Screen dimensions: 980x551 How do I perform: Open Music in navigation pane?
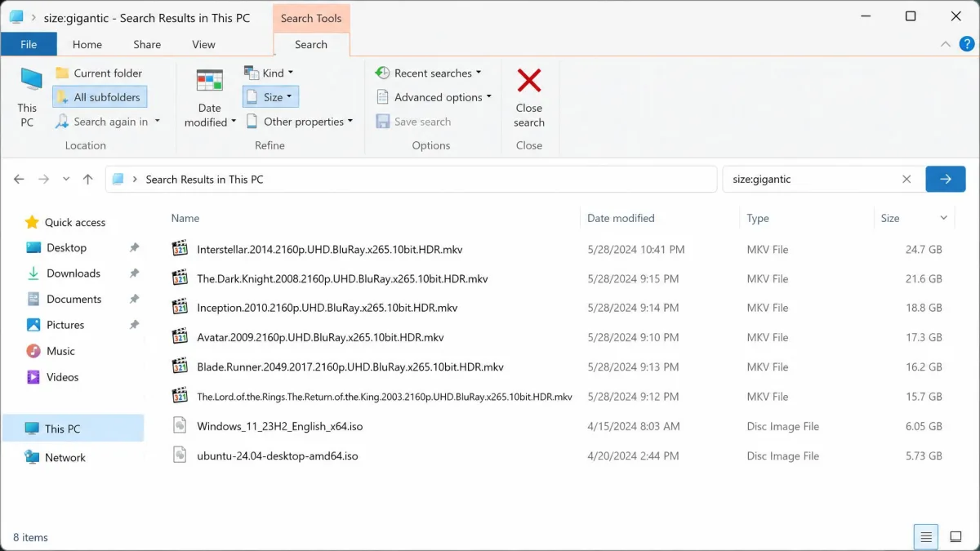tap(51, 351)
